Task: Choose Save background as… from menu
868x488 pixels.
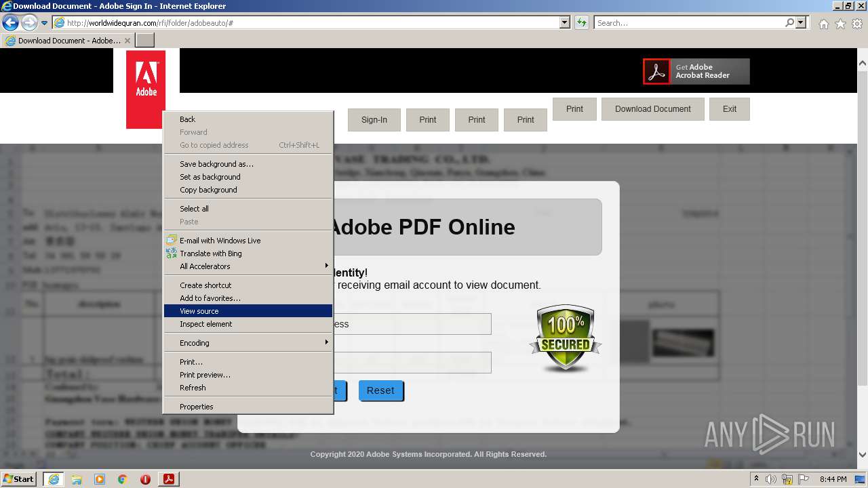Action: click(248, 164)
